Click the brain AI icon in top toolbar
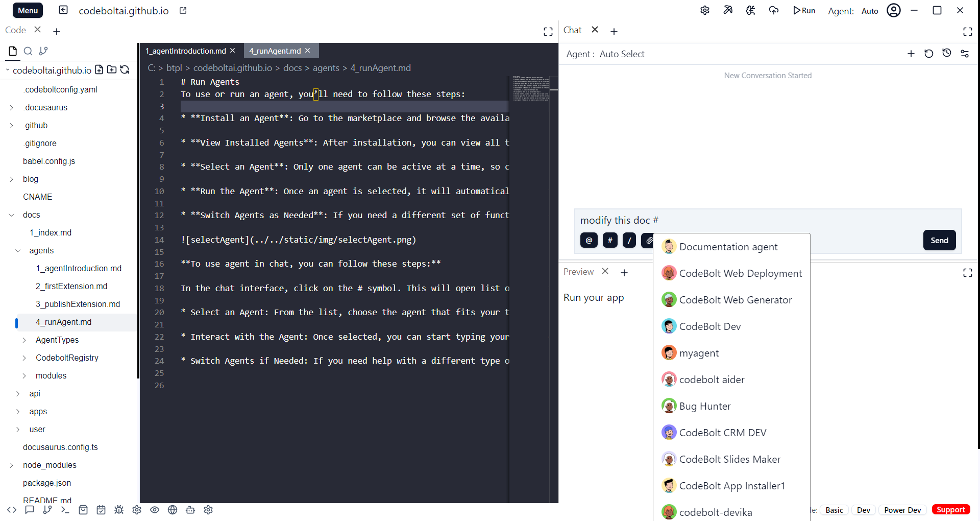 point(750,10)
